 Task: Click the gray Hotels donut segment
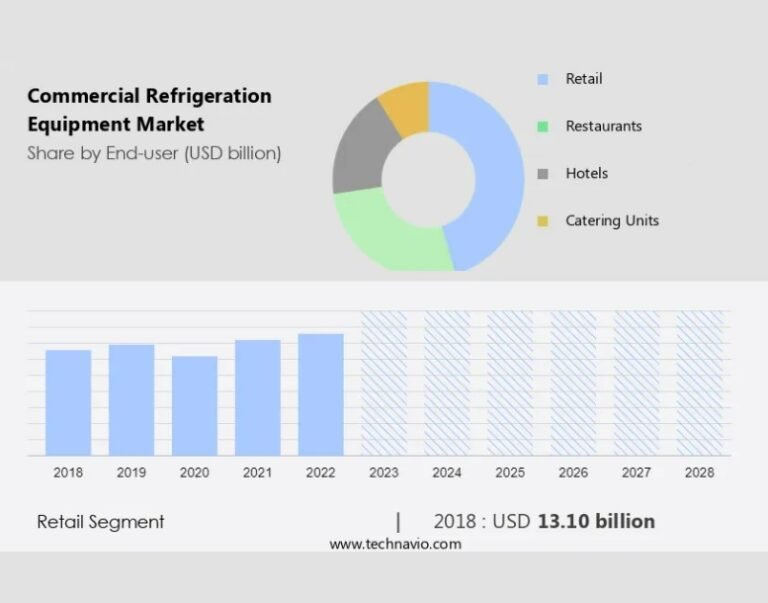coord(362,149)
